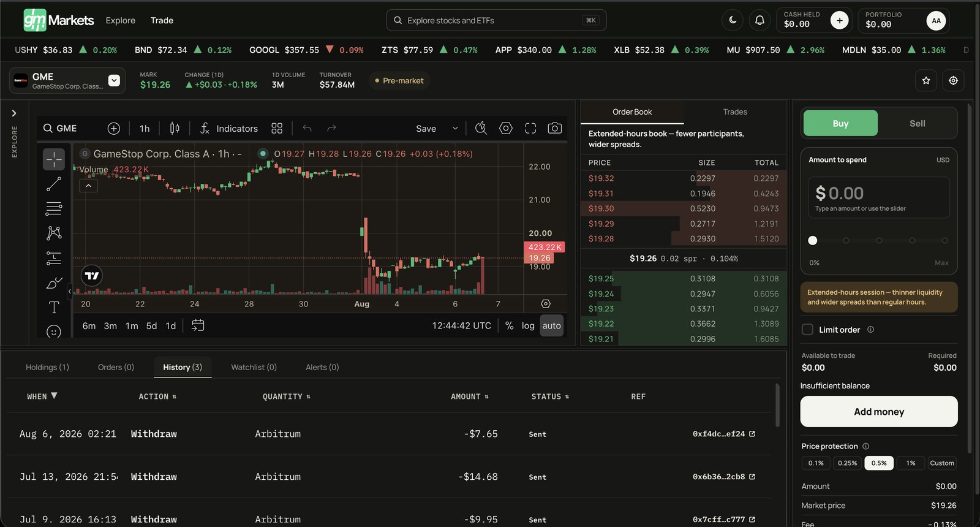This screenshot has width=980, height=527.
Task: Open chart quick search icon
Action: 481,128
